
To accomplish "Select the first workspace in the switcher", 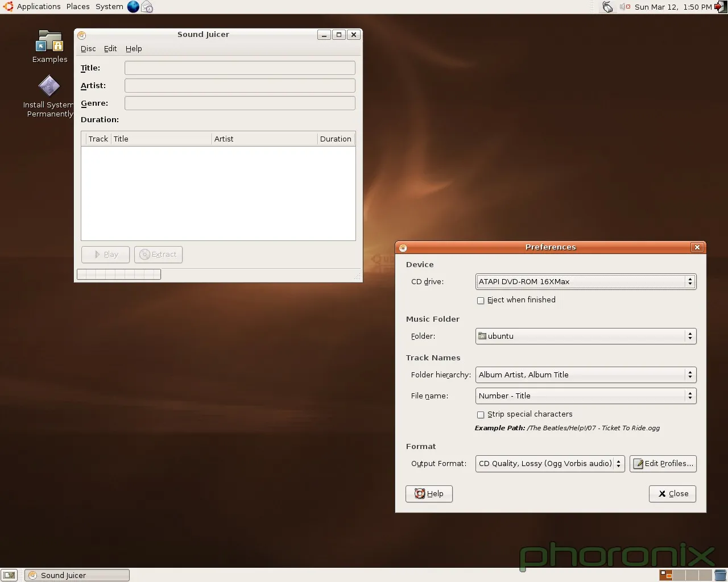I will 666,575.
